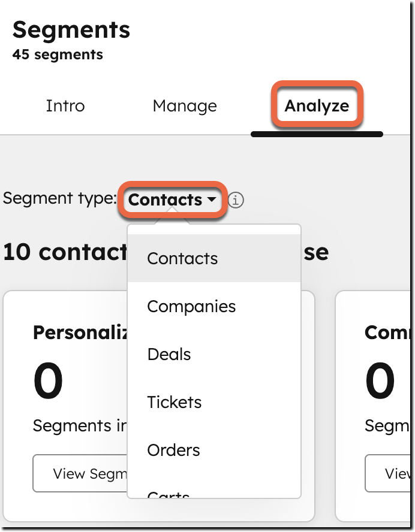Click the zero count in the right card
415x532 pixels.
click(x=380, y=381)
